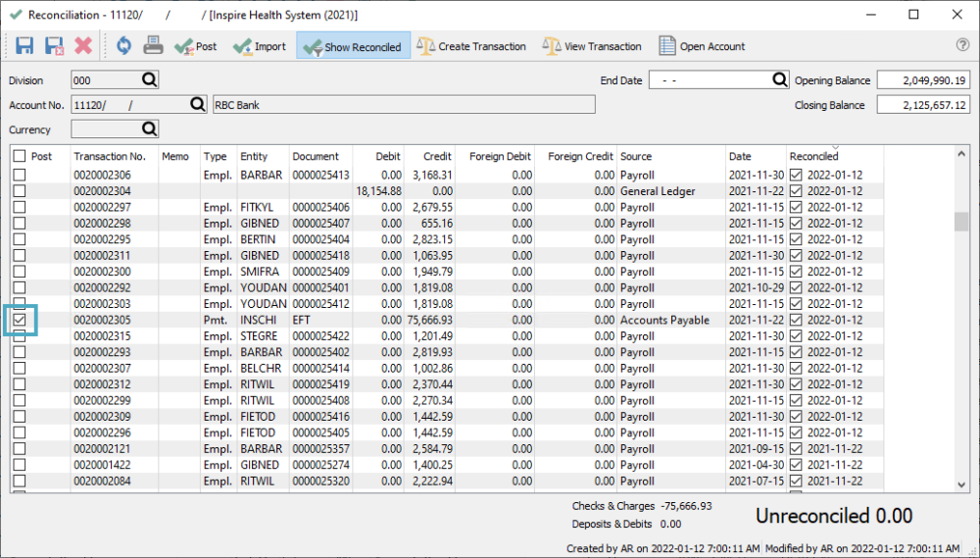Click the Print icon in toolbar
980x558 pixels.
153,46
